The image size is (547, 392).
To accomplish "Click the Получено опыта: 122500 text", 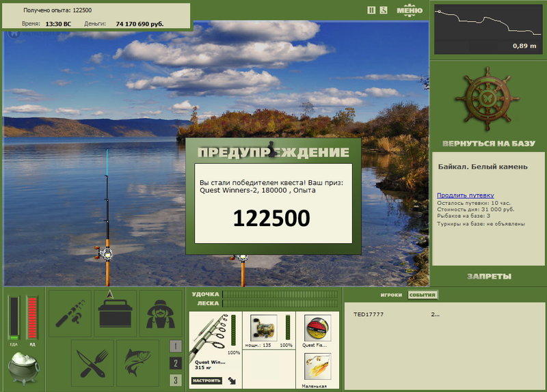I will point(57,10).
